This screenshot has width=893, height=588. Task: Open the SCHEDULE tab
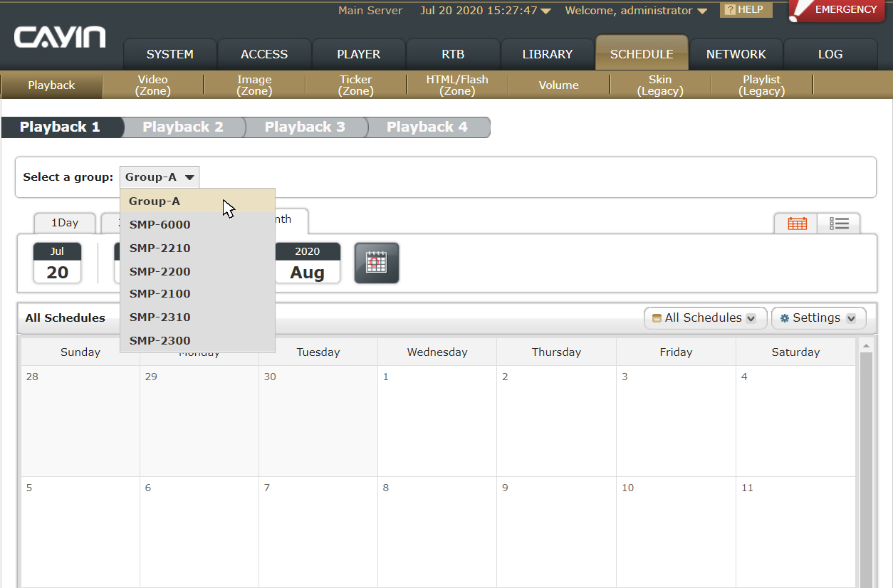642,54
